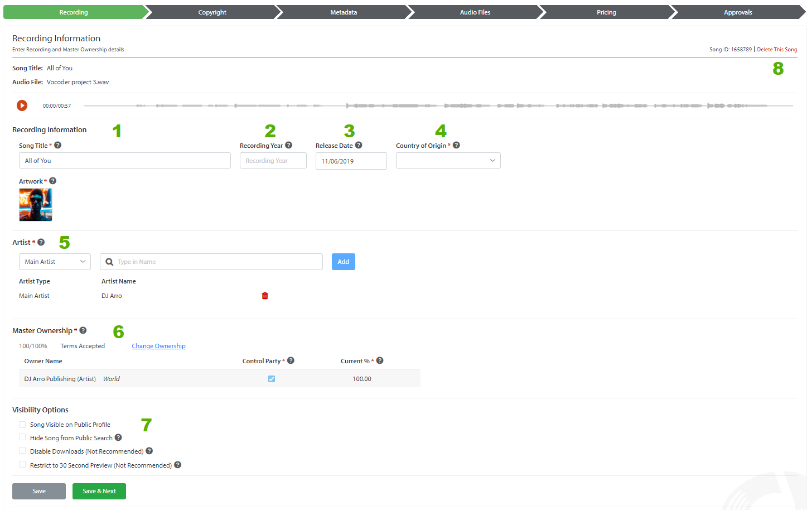812x510 pixels.
Task: Check Hide Song from Public Search
Action: tap(22, 437)
